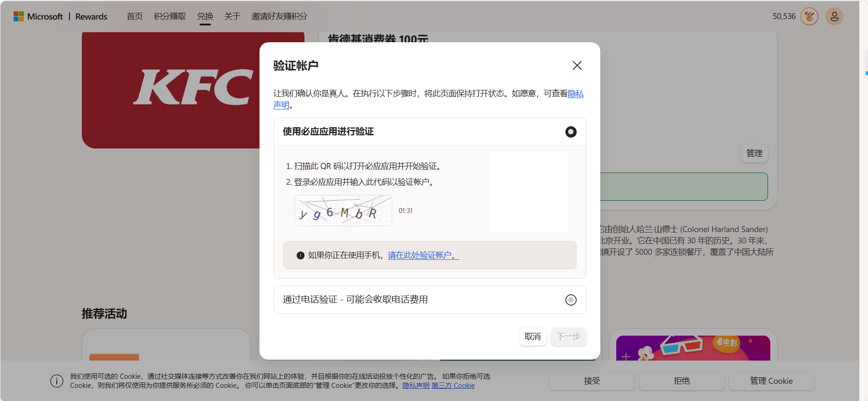Image resolution: width=868 pixels, height=401 pixels.
Task: Click the 01:31 countdown timer
Action: (406, 211)
